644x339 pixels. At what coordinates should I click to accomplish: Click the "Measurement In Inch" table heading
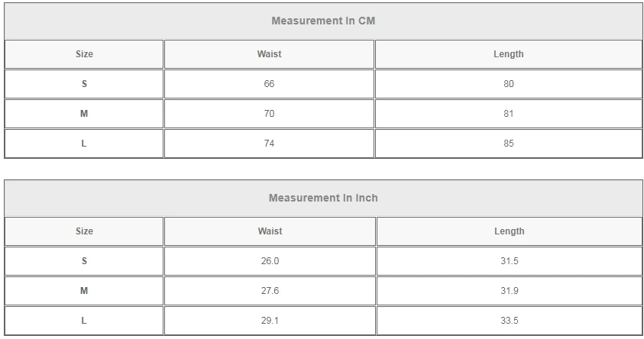pyautogui.click(x=323, y=198)
